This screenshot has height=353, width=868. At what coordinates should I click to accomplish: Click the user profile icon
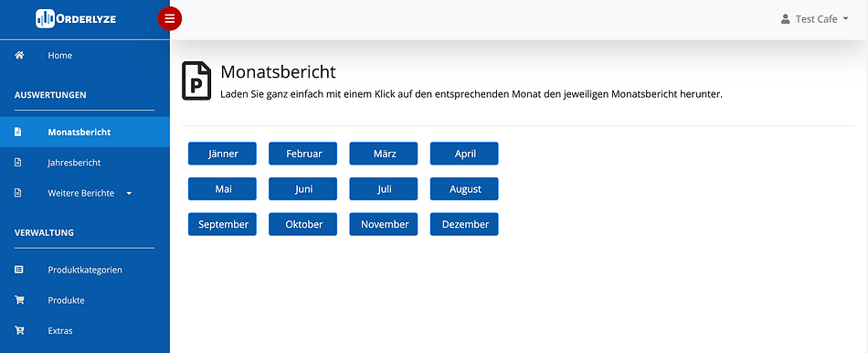(785, 19)
